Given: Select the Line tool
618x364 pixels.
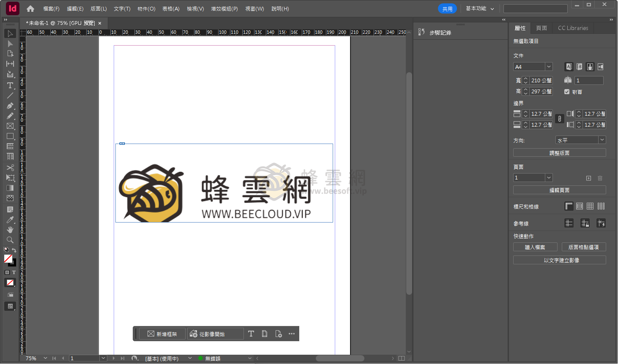Looking at the screenshot, I should [x=10, y=95].
